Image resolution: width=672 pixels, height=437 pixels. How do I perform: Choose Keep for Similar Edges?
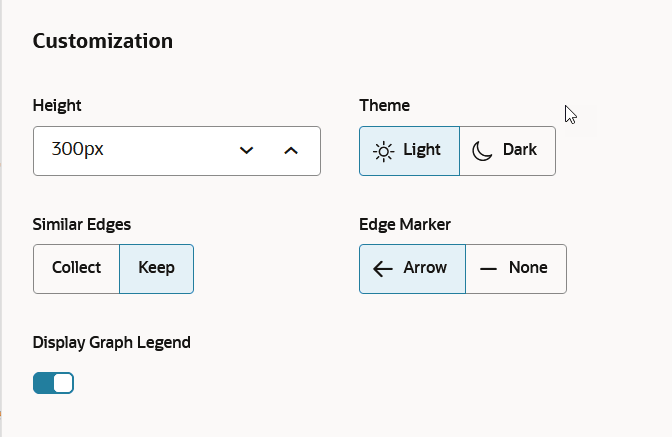click(156, 269)
